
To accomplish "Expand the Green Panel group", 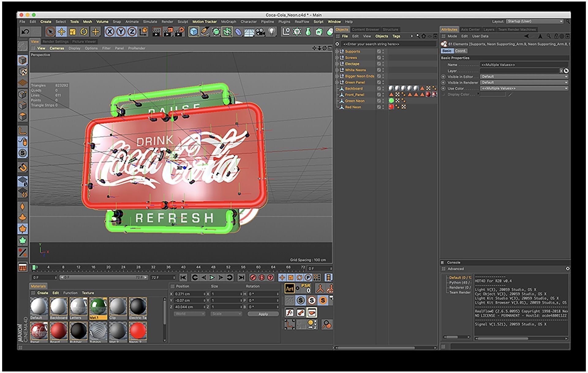I will coord(337,82).
